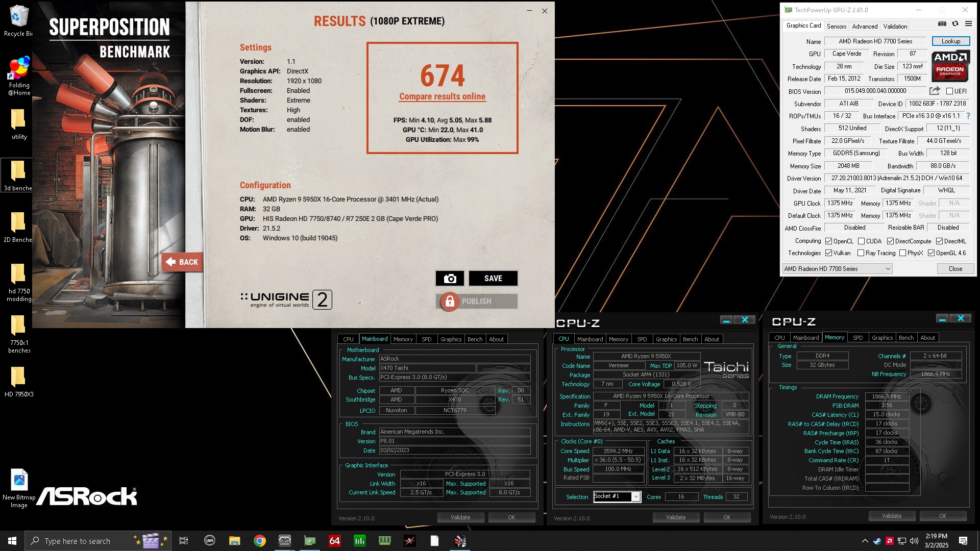980x551 pixels.
Task: Click Compare results online link
Action: pos(443,97)
